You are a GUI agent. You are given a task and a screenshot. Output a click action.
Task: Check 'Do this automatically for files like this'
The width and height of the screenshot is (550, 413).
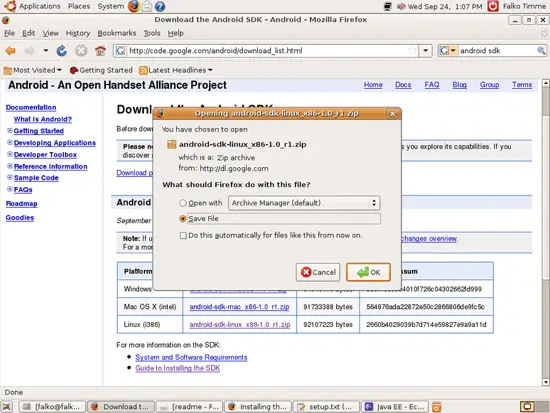tap(183, 235)
